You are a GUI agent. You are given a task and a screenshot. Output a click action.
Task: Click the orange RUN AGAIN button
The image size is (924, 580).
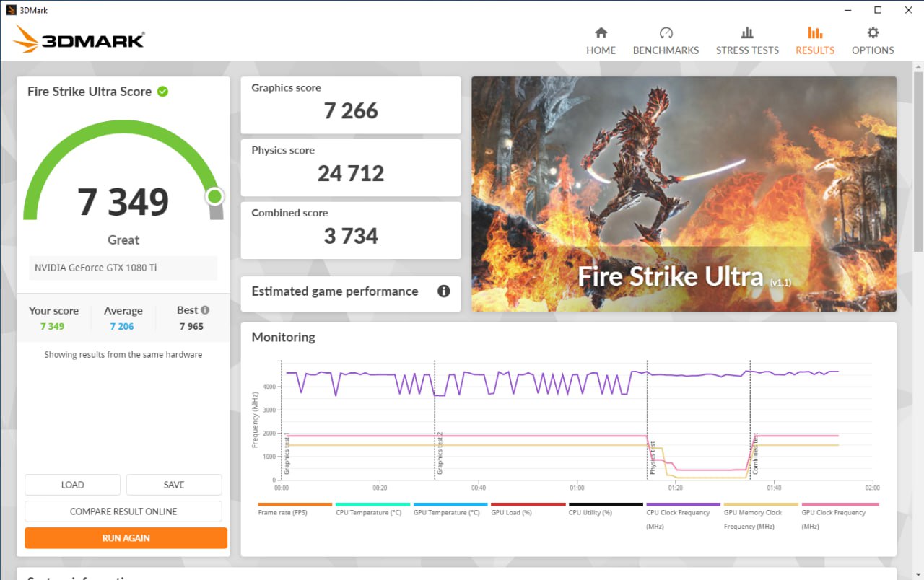[126, 538]
